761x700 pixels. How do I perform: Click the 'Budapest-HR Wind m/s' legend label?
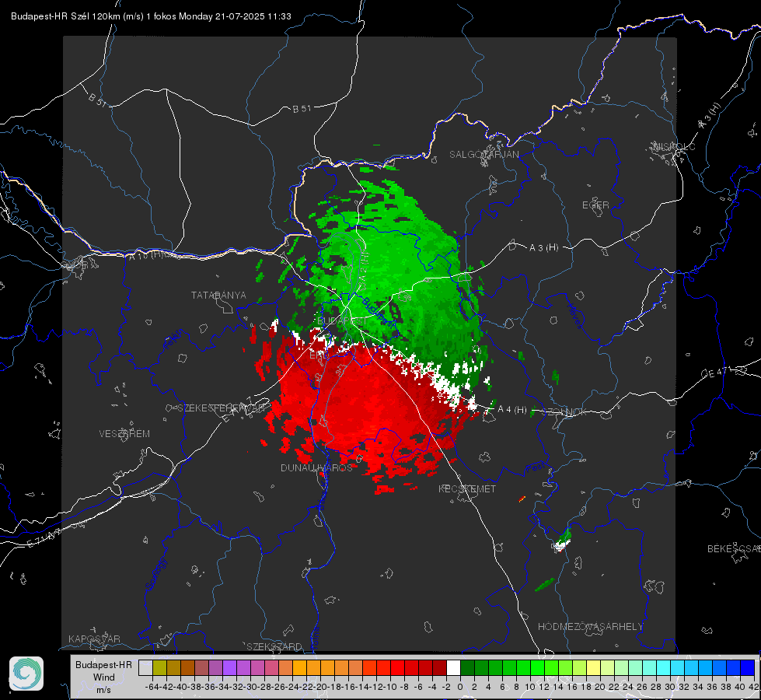pyautogui.click(x=103, y=677)
